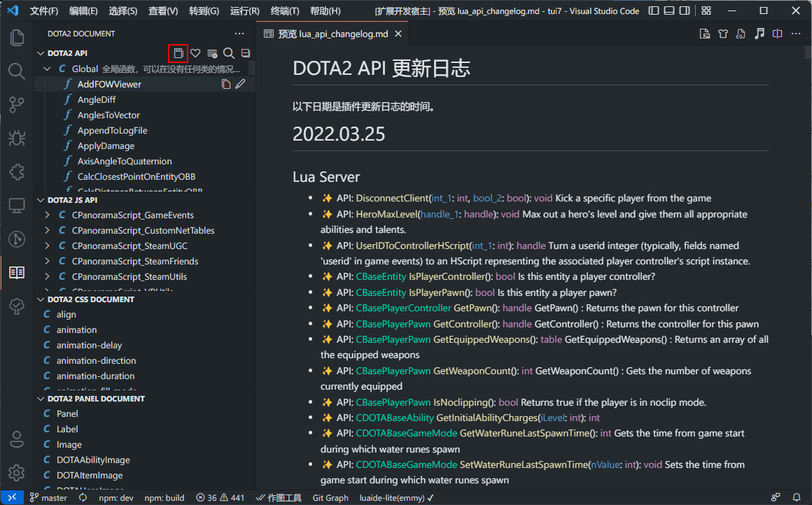The image size is (812, 505).
Task: Expand CPanoramaScript_GameEvents node
Action: click(47, 215)
